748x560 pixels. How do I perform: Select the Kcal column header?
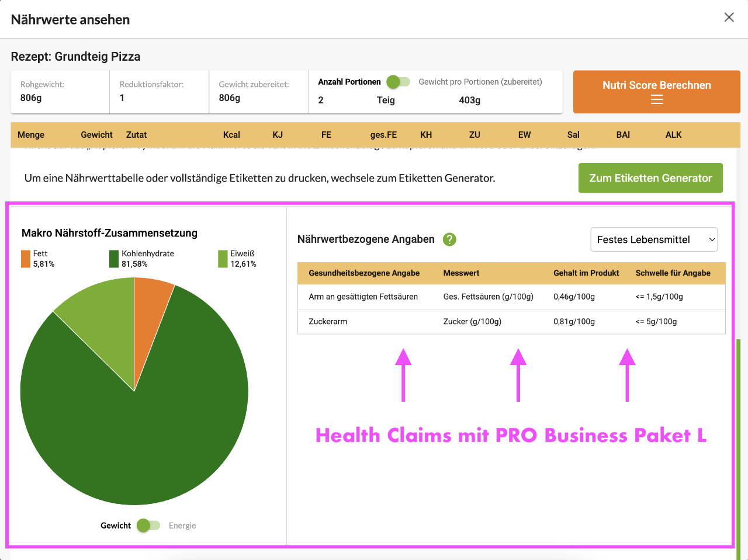click(231, 135)
